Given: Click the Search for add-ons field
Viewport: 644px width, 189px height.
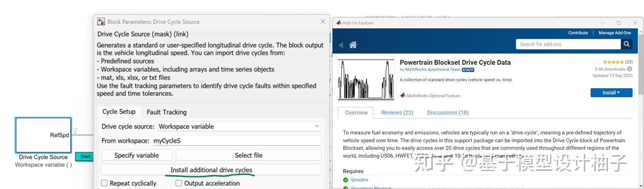Looking at the screenshot, I should (568, 44).
